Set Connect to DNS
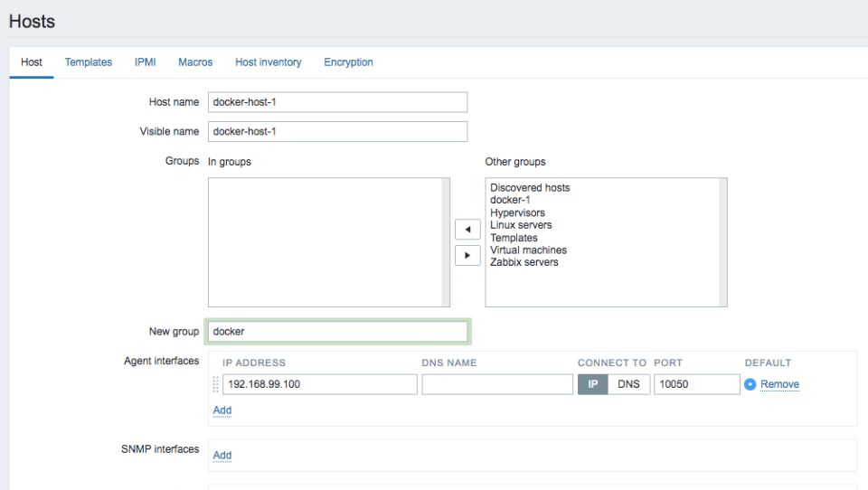868x490 pixels. [x=629, y=384]
